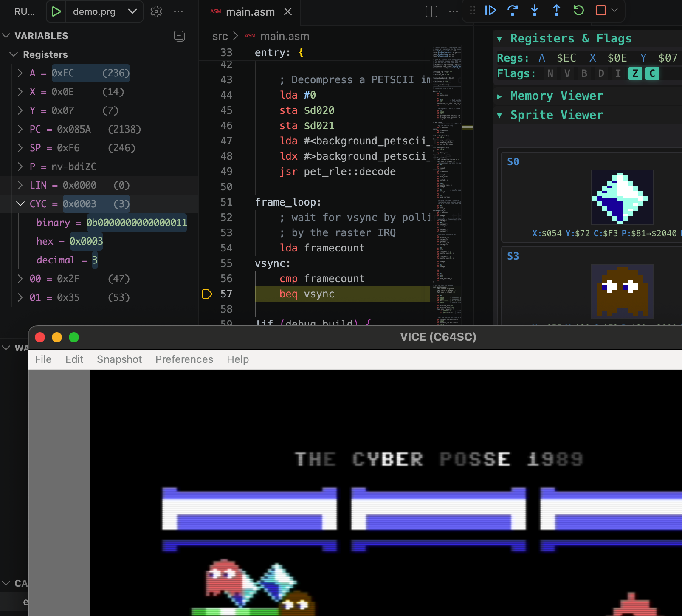Collapse the Sprite Viewer section
Screen dimensions: 682x616
pyautogui.click(x=500, y=116)
